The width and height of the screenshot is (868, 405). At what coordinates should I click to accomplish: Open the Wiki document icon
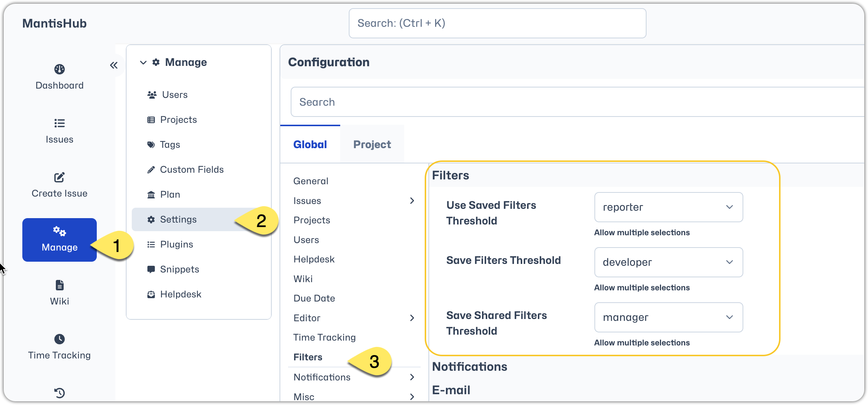click(x=60, y=285)
